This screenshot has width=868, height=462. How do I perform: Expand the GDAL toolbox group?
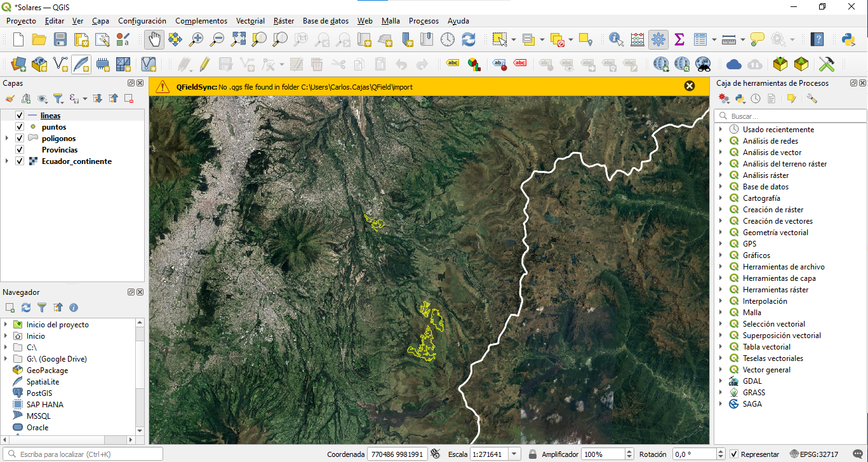tap(721, 381)
